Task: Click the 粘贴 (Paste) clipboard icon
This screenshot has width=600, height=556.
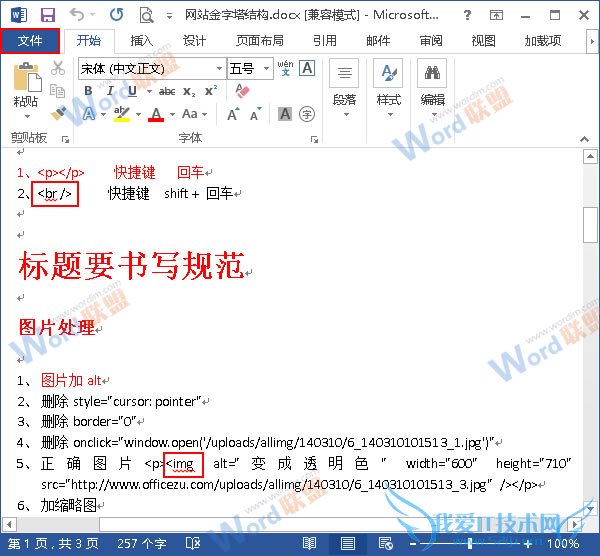Action: point(26,84)
